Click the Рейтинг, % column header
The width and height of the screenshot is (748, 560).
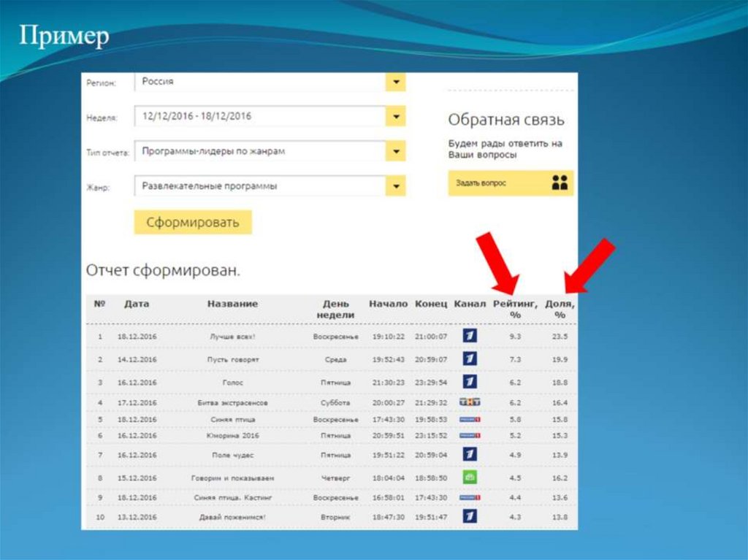515,309
